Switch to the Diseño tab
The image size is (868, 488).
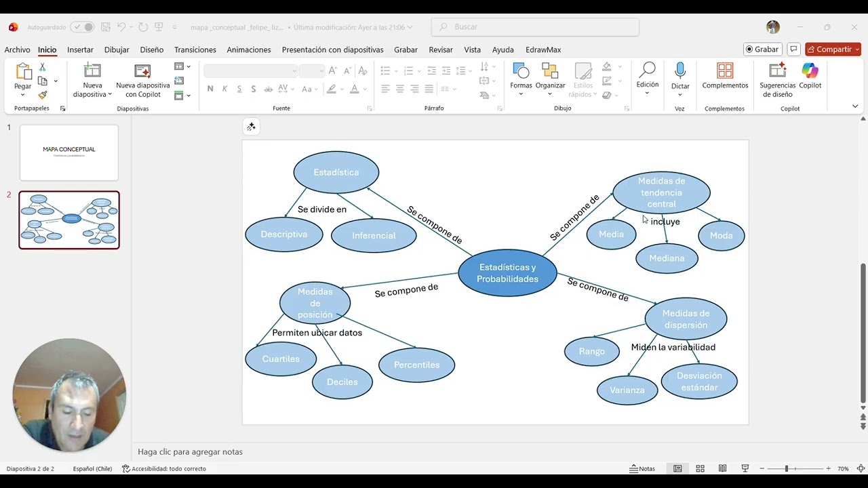click(x=152, y=49)
